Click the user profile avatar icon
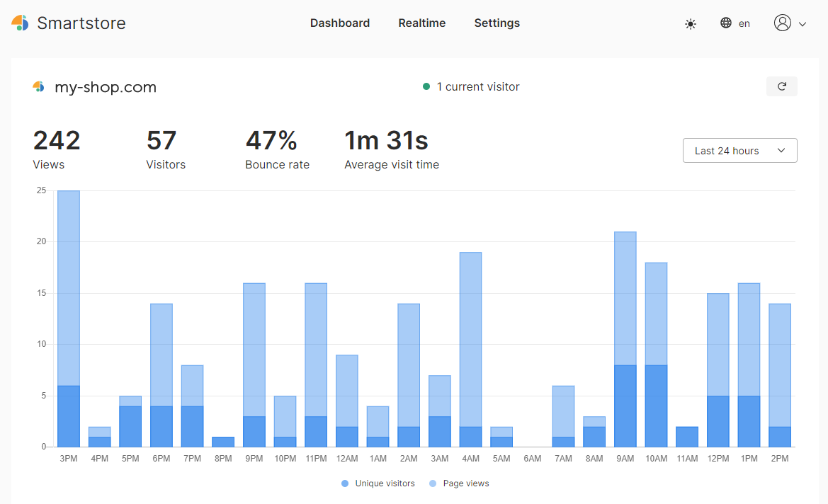828x504 pixels. pyautogui.click(x=782, y=23)
